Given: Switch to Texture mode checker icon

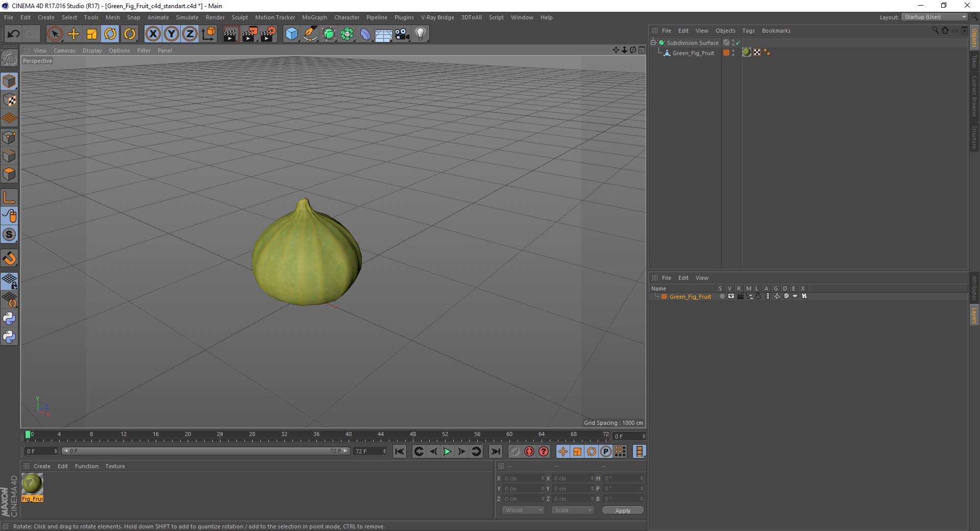Looking at the screenshot, I should (x=9, y=100).
